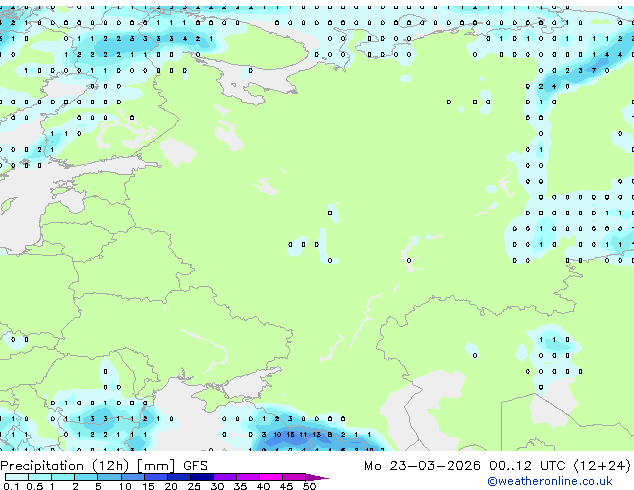This screenshot has height=490, width=634.
Task: Pick the 40–45 mm magenta legend swatch
Action: click(x=271, y=477)
